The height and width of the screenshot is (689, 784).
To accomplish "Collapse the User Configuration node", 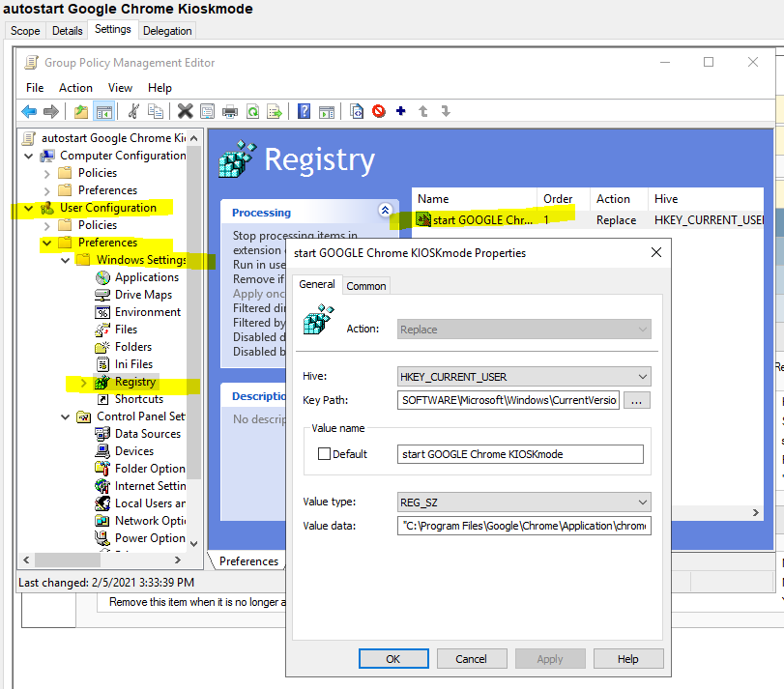I will [x=28, y=208].
